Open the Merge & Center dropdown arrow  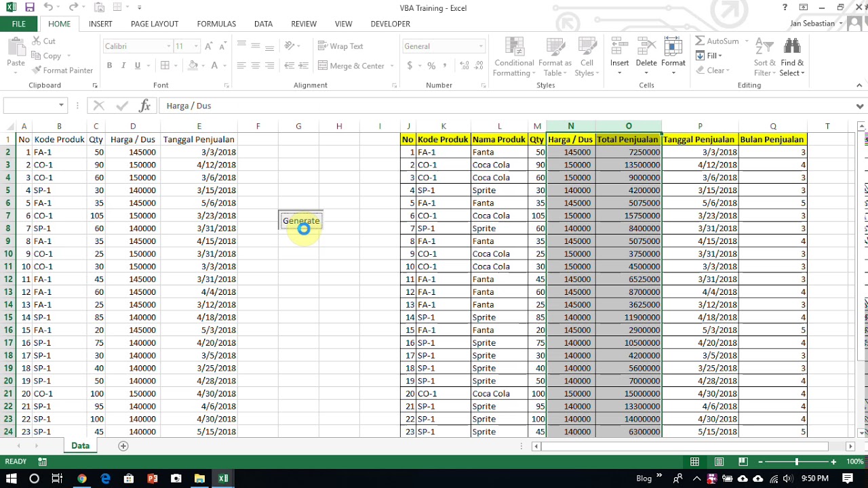[392, 66]
